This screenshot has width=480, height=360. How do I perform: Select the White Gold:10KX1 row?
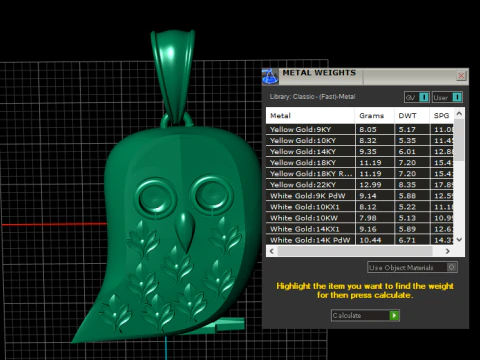(360, 207)
